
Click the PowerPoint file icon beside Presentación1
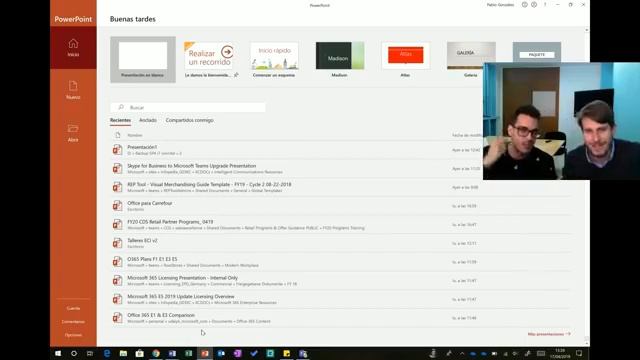tap(118, 150)
